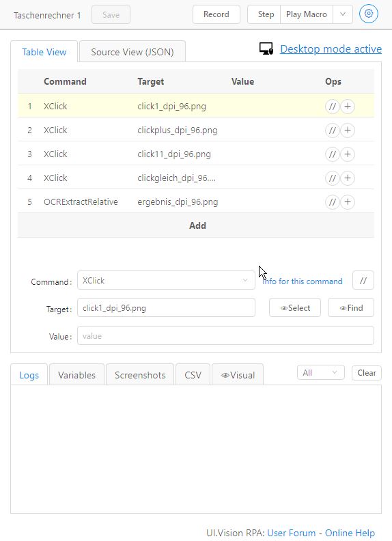Select the Visual tab with eye icon
This screenshot has height=541, width=392.
238,375
